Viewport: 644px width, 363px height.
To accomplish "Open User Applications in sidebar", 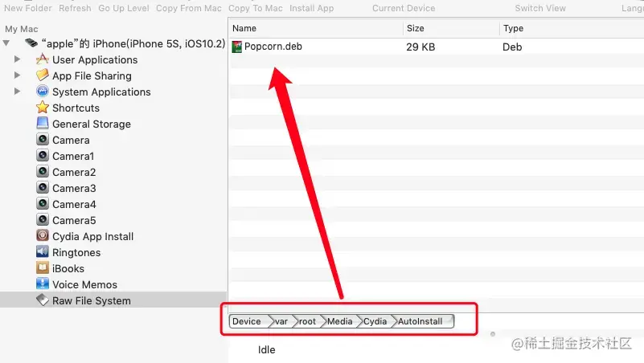I will coord(95,60).
